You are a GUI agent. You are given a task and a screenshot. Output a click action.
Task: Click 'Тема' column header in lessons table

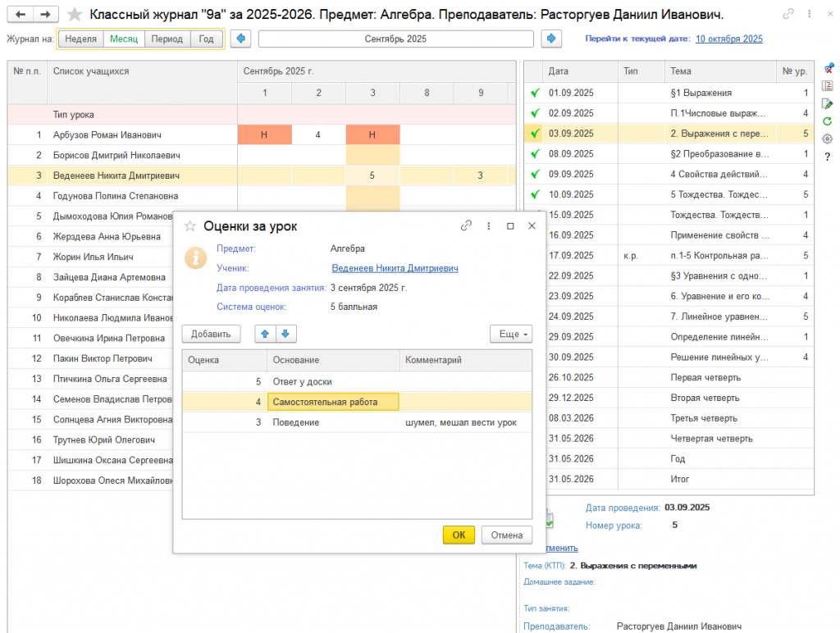tap(720, 71)
